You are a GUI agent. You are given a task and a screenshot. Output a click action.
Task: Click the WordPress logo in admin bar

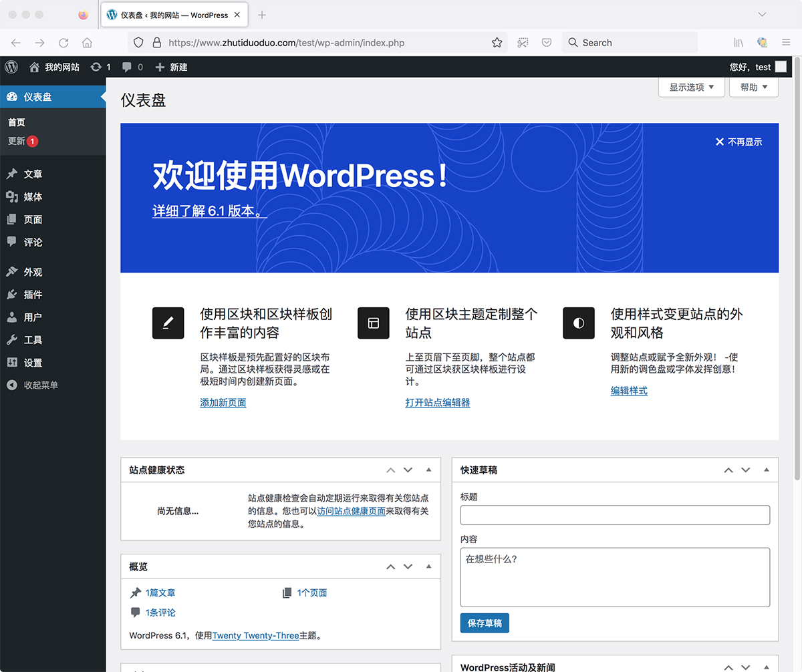tap(11, 67)
